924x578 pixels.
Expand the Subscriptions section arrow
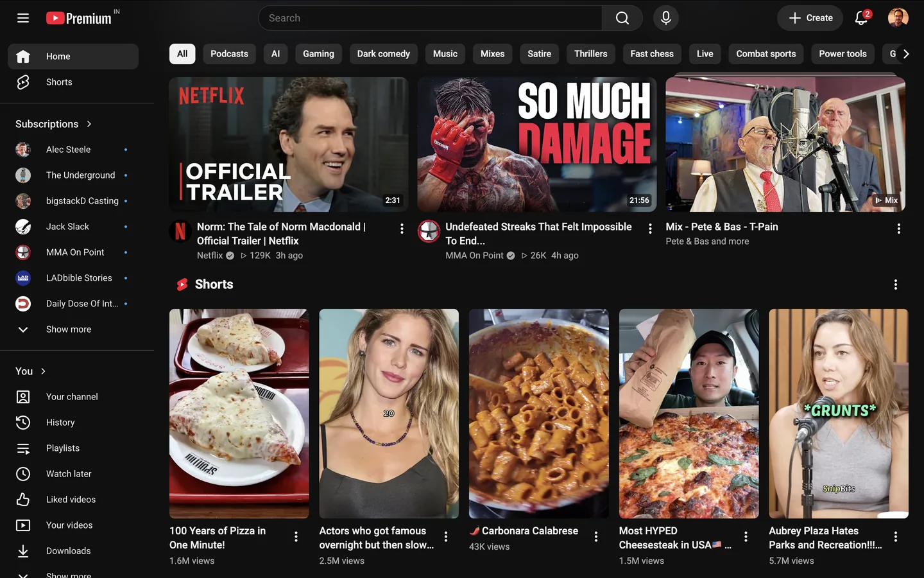pyautogui.click(x=89, y=124)
